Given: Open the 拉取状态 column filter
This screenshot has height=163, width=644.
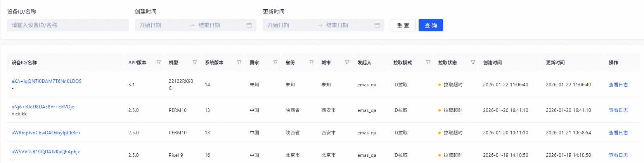Looking at the screenshot, I should 473,62.
